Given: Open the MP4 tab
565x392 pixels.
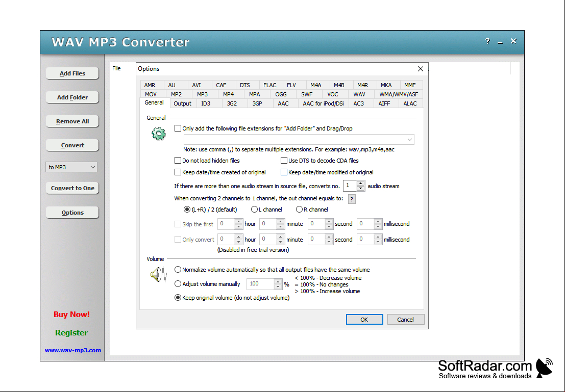Looking at the screenshot, I should 229,94.
